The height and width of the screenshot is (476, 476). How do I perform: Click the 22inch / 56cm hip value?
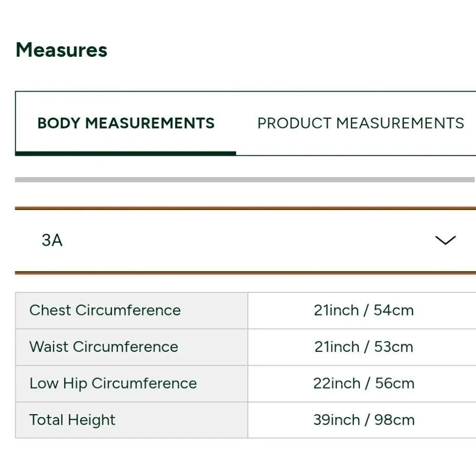pyautogui.click(x=364, y=383)
